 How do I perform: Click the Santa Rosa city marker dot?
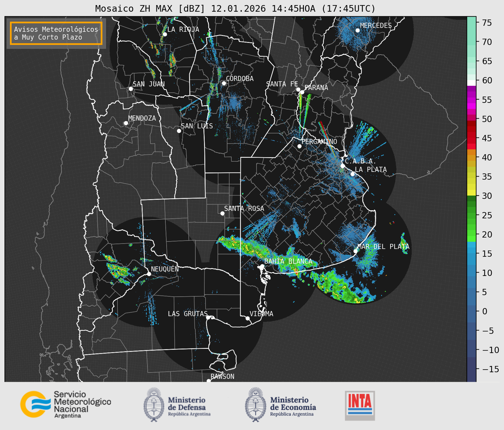coord(222,213)
